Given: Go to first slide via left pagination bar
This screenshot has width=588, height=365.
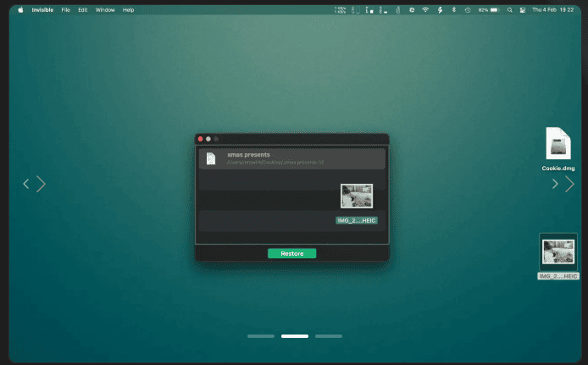Looking at the screenshot, I should [261, 336].
